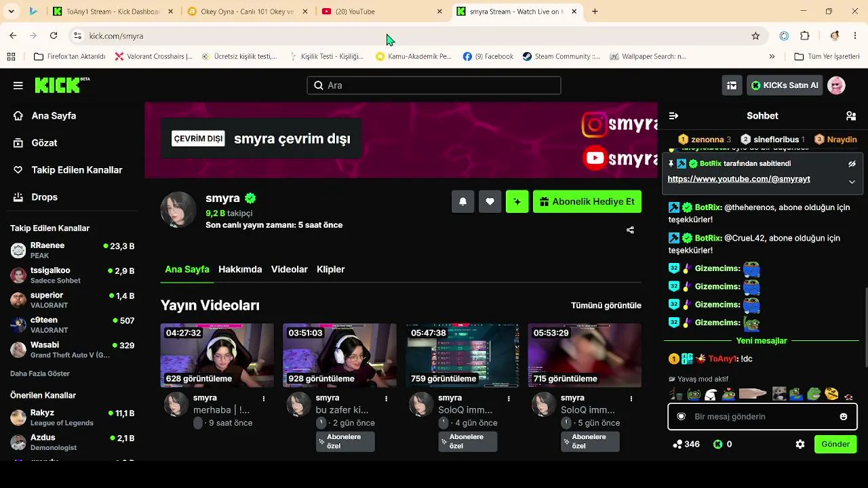The height and width of the screenshot is (488, 868).
Task: View all videos via Tümünü görüntüle
Action: point(606,306)
